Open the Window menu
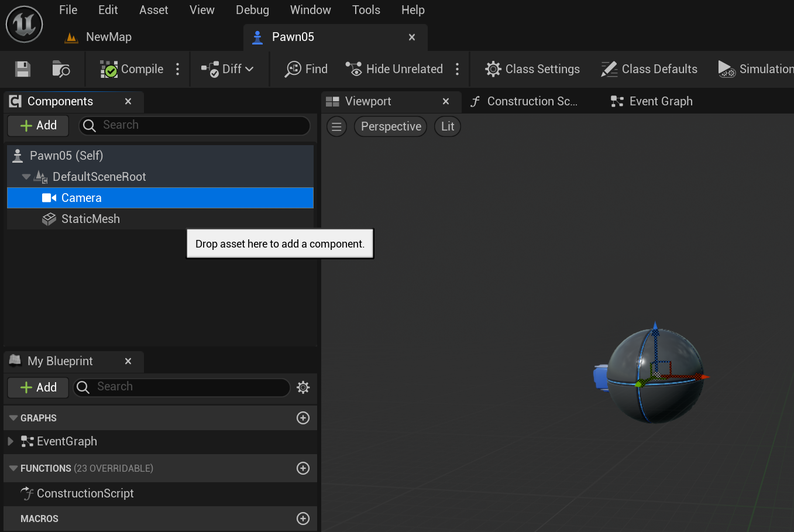Viewport: 794px width, 532px height. (311, 10)
